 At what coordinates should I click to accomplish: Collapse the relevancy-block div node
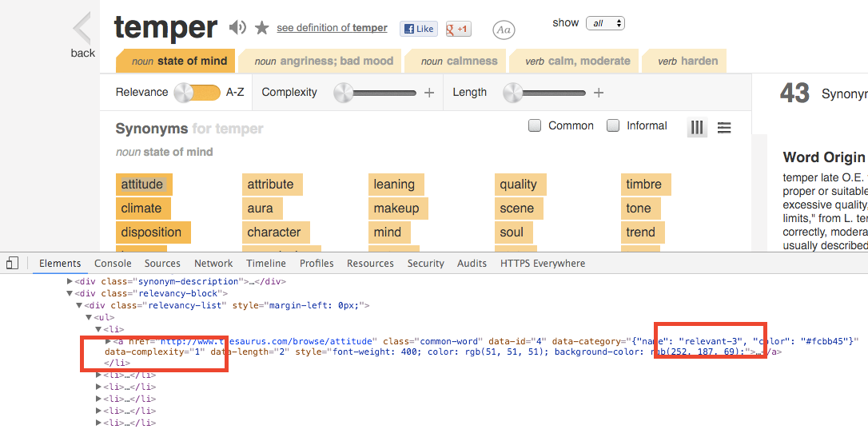click(x=70, y=293)
